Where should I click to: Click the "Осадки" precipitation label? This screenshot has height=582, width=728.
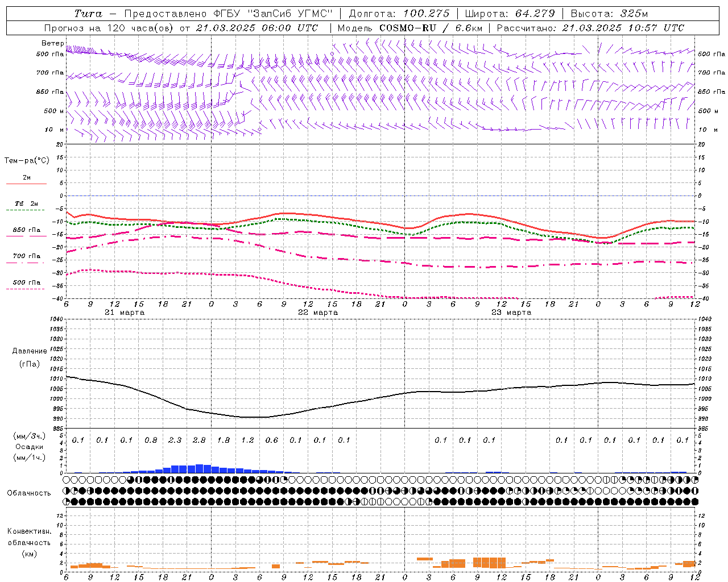(x=30, y=447)
